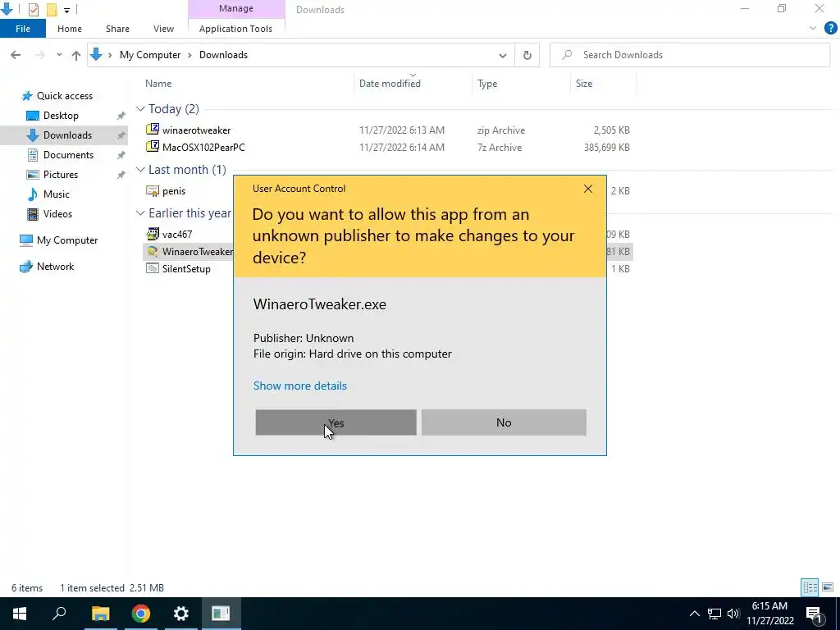
Task: Select the vac467 file icon
Action: [153, 234]
